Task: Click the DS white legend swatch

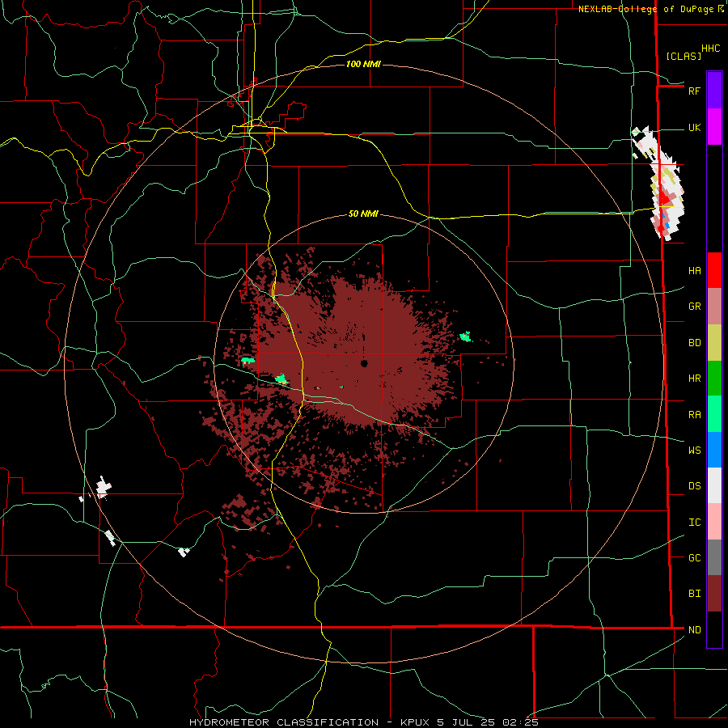Action: click(x=714, y=485)
